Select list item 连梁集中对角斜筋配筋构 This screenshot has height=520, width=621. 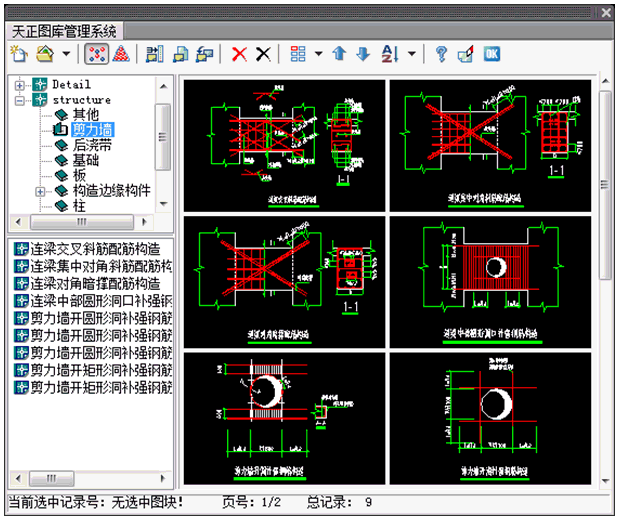pos(101,267)
